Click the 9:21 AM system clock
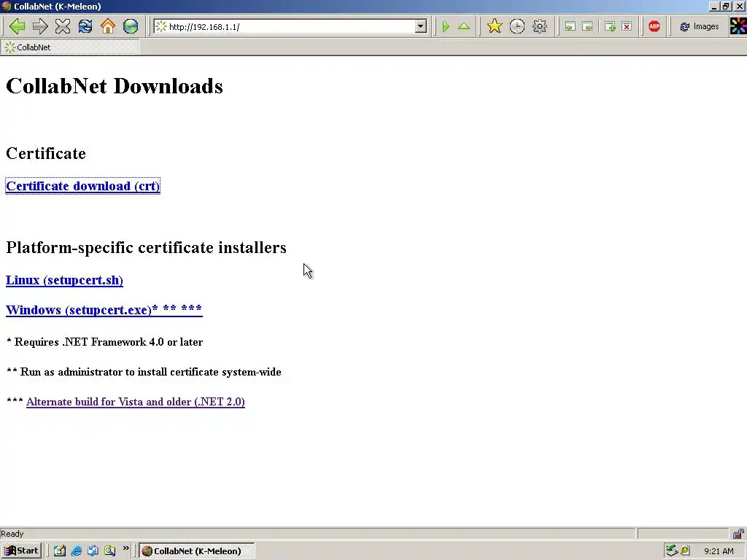The image size is (747, 560). [x=719, y=551]
